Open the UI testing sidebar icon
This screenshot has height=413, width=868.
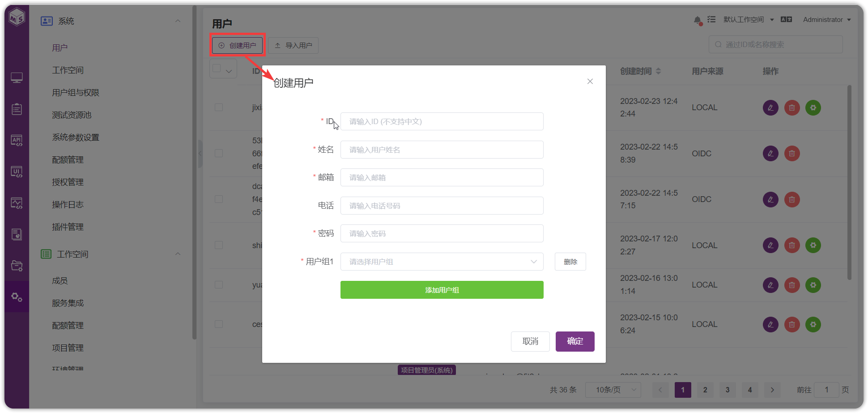[17, 172]
